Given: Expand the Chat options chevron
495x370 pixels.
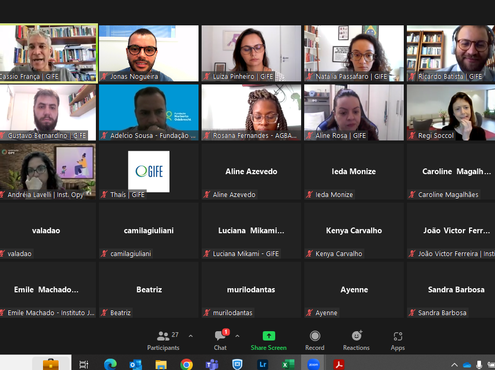Looking at the screenshot, I should tap(237, 336).
